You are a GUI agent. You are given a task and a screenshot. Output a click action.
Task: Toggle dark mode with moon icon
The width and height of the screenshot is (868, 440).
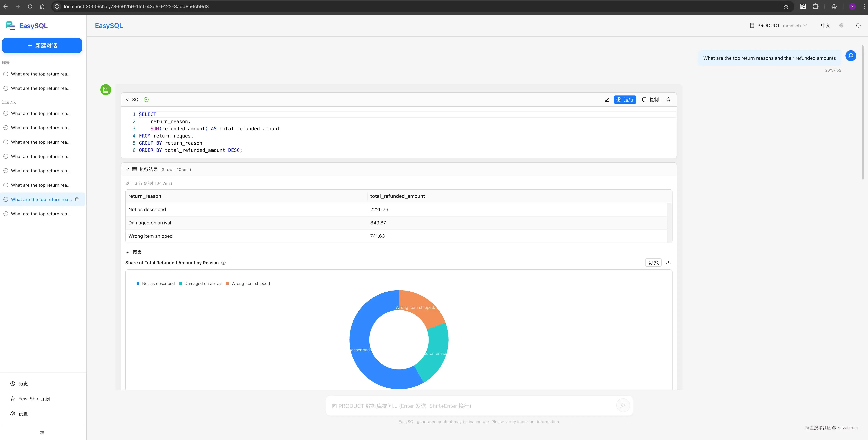coord(858,26)
